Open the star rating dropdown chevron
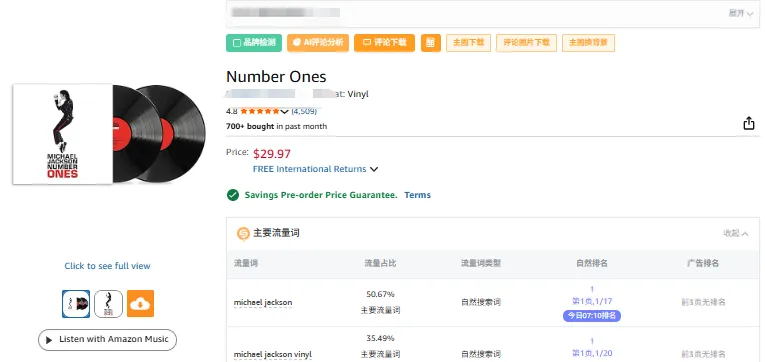 (x=285, y=112)
